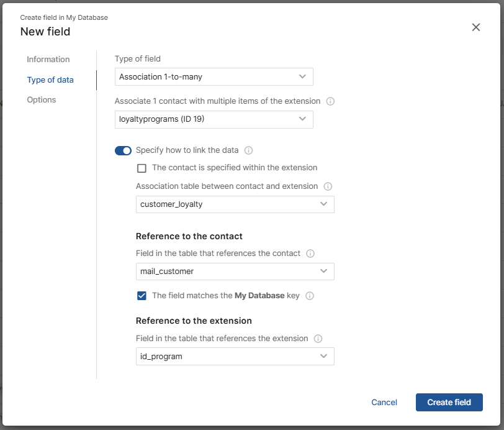Viewport: 504px width, 430px height.
Task: Open the customer_loyalty association table dropdown
Action: [235, 204]
